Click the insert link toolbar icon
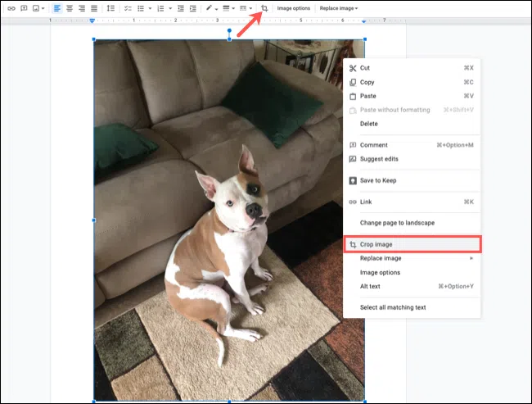This screenshot has height=404, width=532. [x=11, y=8]
